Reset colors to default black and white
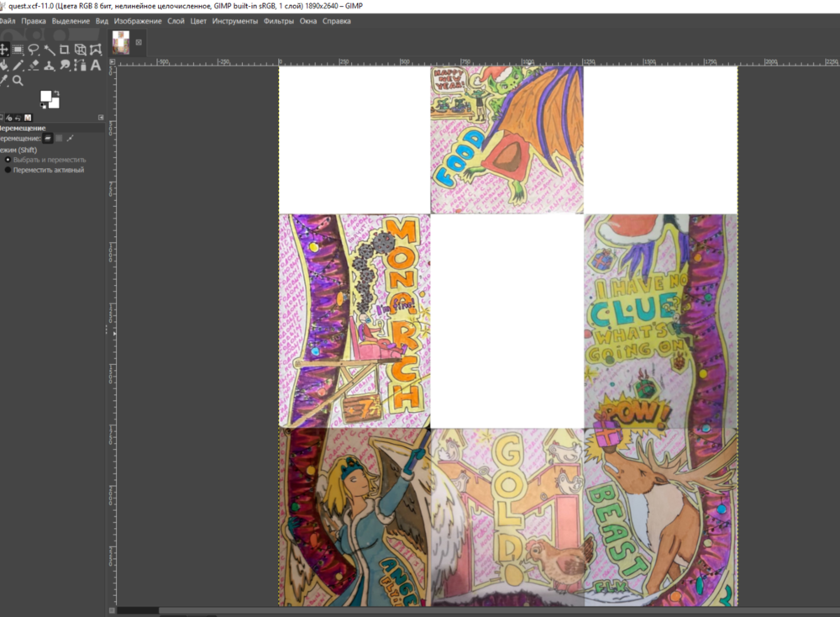This screenshot has width=840, height=617. pyautogui.click(x=44, y=106)
